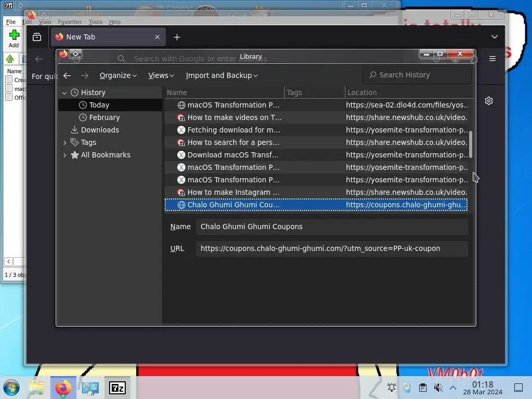Viewport: 532px width, 399px height.
Task: Click favicon of 'Fetching download' entry
Action: (x=181, y=130)
